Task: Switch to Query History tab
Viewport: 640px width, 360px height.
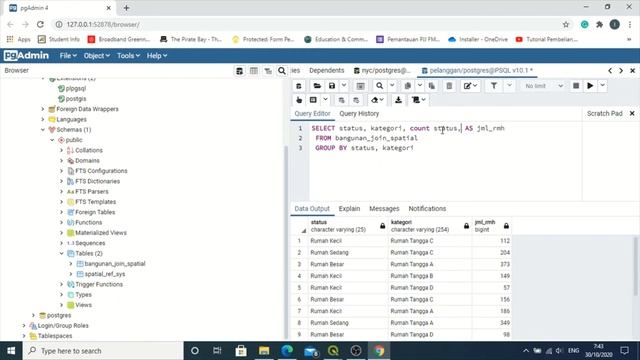Action: click(x=359, y=113)
